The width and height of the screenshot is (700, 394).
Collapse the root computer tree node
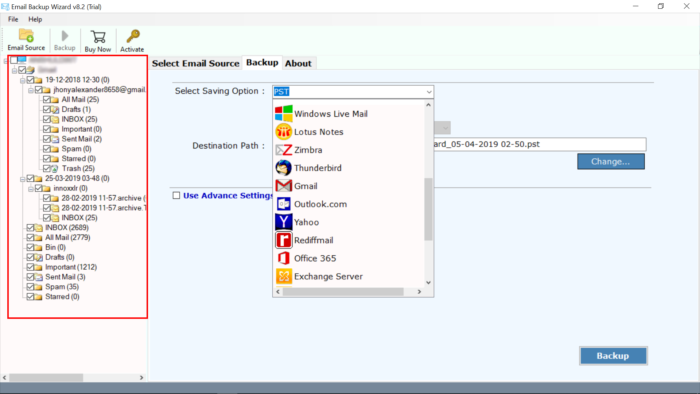6,60
